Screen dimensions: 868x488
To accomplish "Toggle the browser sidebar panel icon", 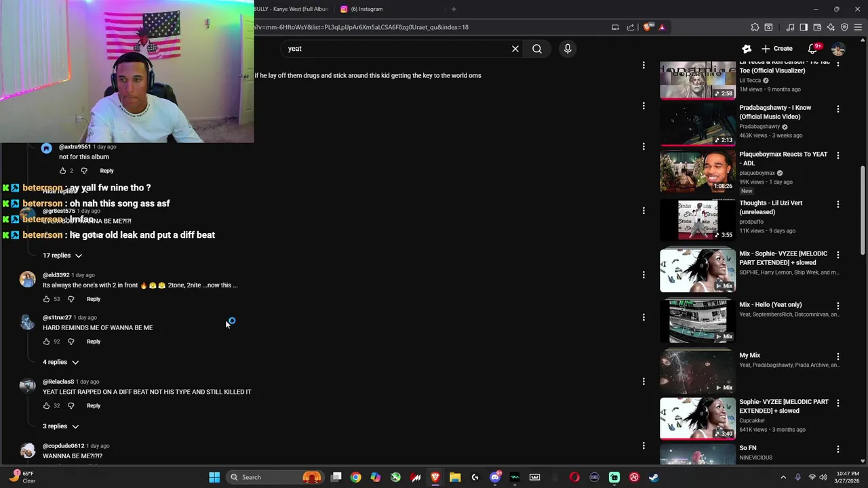I will coord(804,27).
